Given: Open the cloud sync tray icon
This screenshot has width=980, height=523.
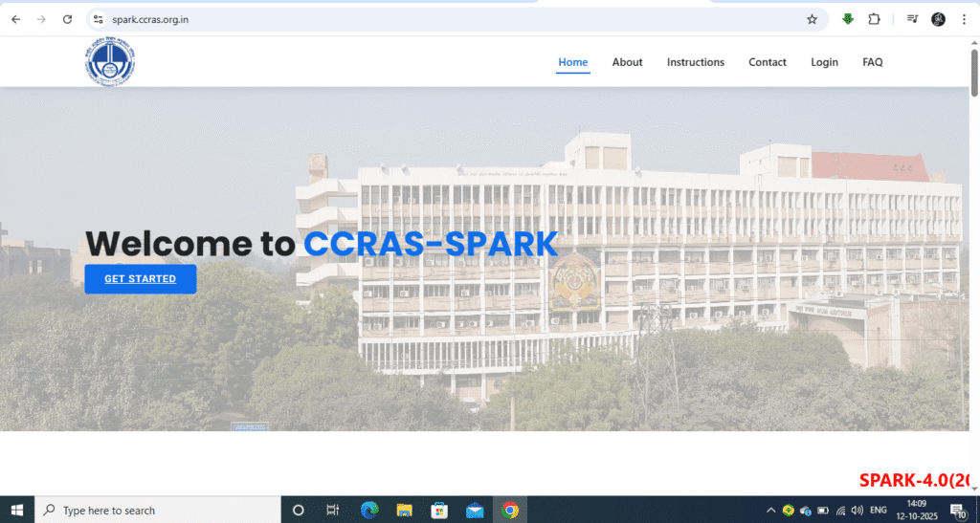Looking at the screenshot, I should click(x=806, y=510).
